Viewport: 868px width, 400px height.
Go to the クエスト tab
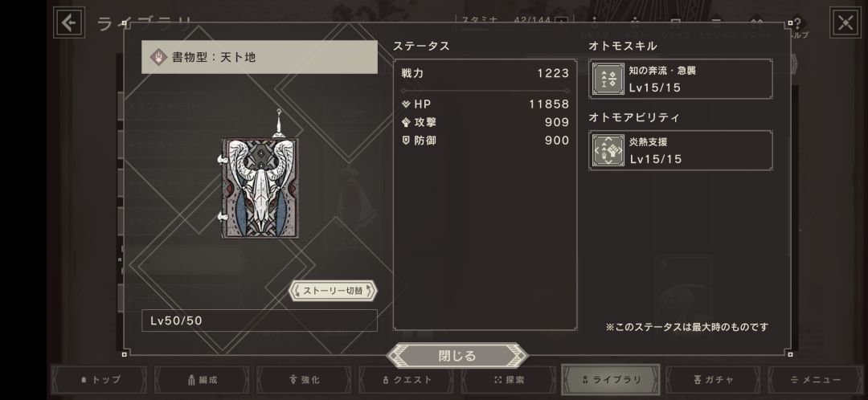pos(407,380)
